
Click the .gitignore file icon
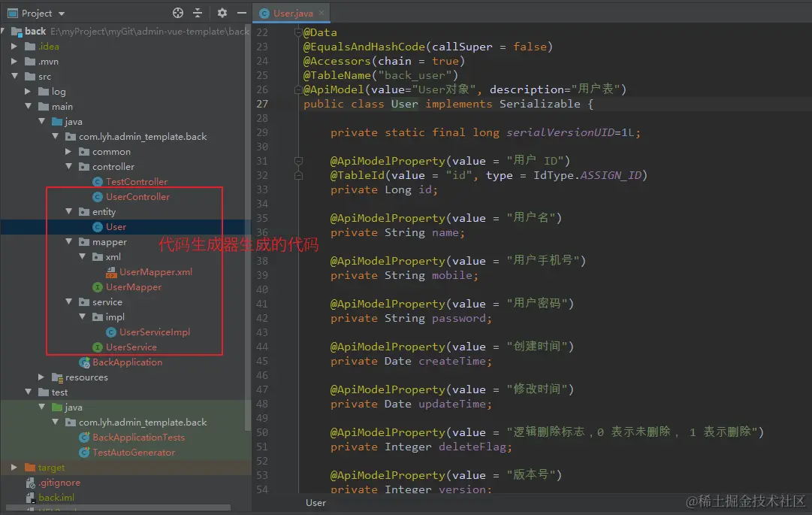coord(30,483)
